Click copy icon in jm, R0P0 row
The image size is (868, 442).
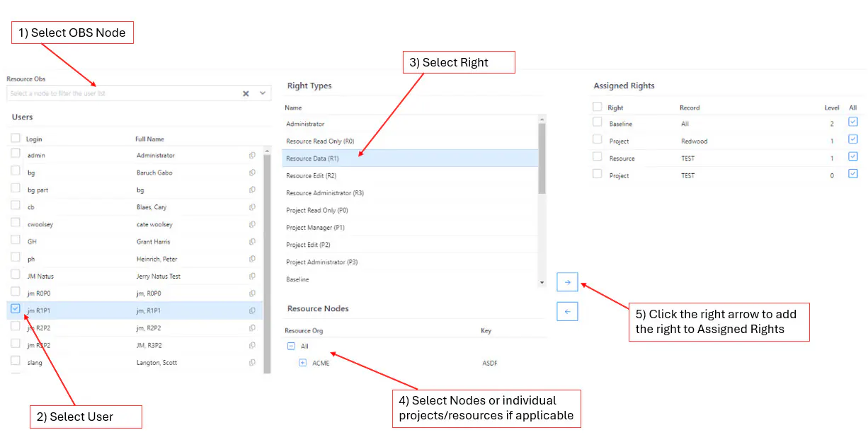click(x=252, y=293)
